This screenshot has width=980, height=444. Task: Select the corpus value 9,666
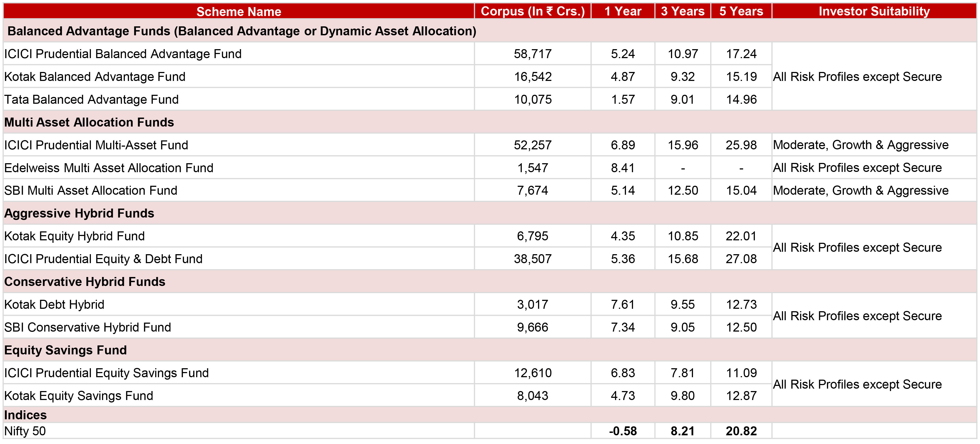[533, 328]
